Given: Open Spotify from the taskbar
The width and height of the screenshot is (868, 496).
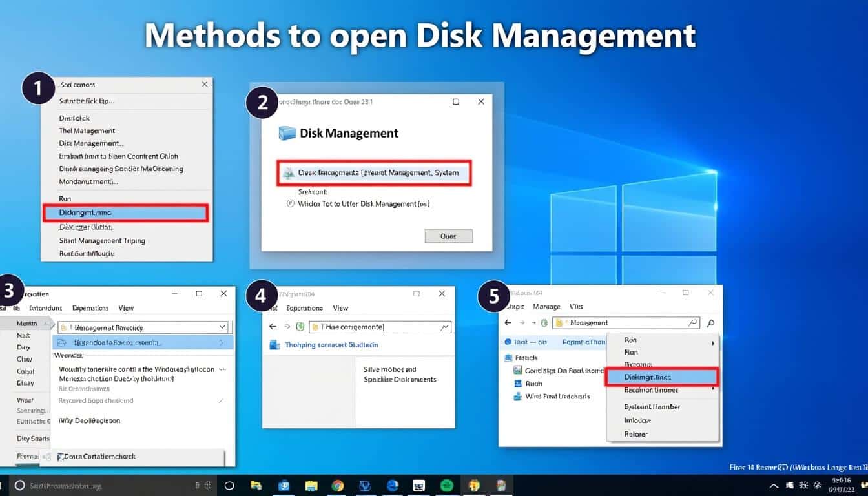Looking at the screenshot, I should (446, 484).
